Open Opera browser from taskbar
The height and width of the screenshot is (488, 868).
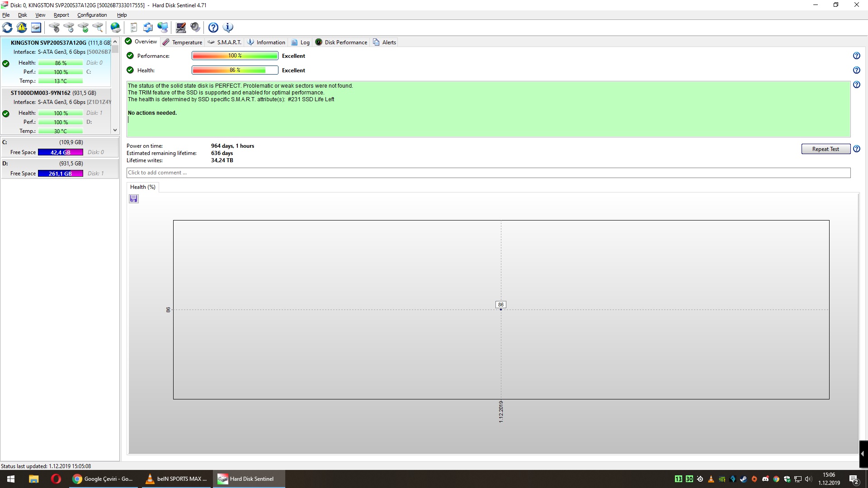(x=56, y=479)
